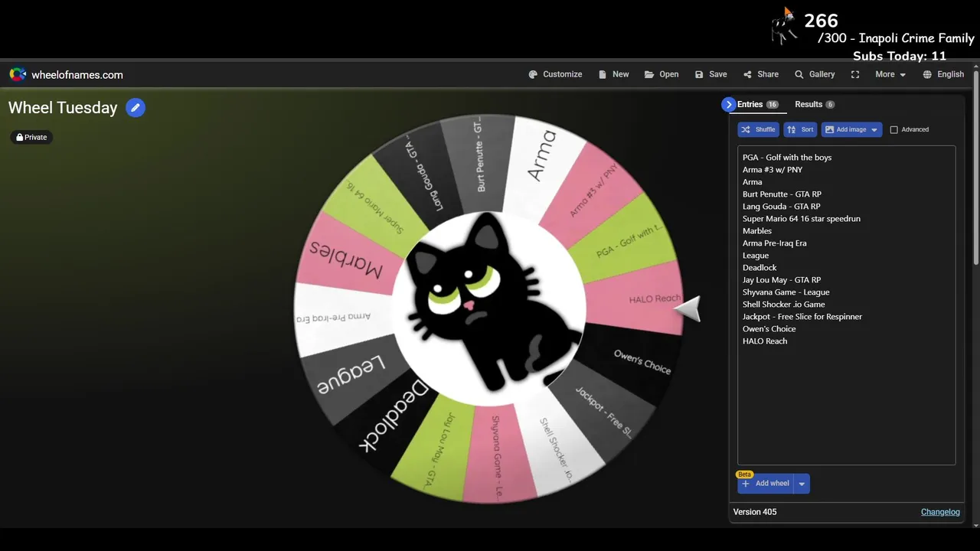Click entry 'Shell Shocker .io Game'

pyautogui.click(x=784, y=305)
